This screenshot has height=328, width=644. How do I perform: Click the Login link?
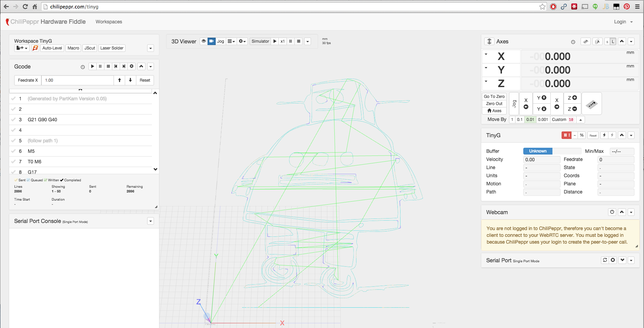click(x=620, y=22)
